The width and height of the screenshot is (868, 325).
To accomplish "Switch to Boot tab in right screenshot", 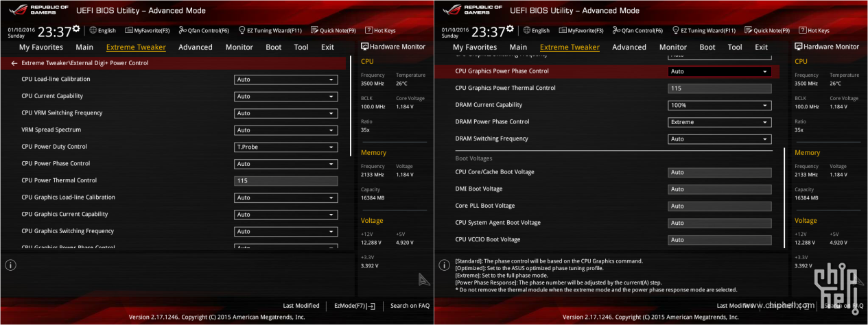I will pyautogui.click(x=707, y=47).
